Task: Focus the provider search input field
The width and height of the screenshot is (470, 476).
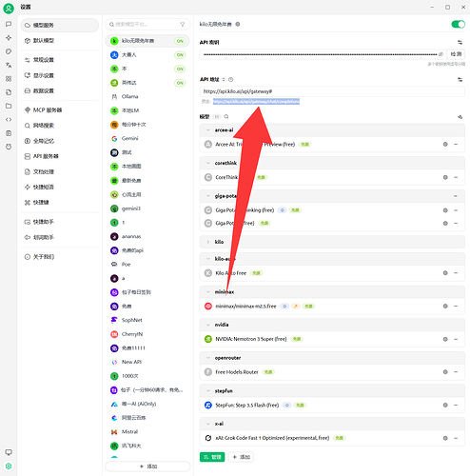Action: click(147, 24)
